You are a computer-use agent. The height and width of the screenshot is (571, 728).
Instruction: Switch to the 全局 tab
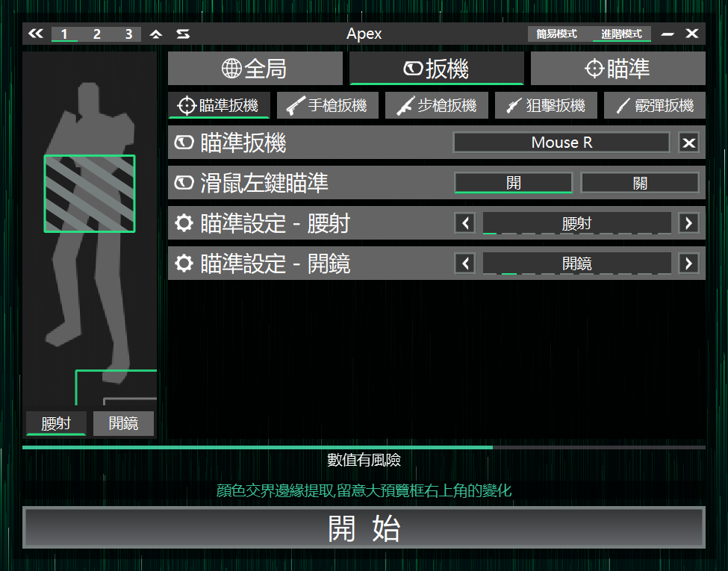coord(255,68)
